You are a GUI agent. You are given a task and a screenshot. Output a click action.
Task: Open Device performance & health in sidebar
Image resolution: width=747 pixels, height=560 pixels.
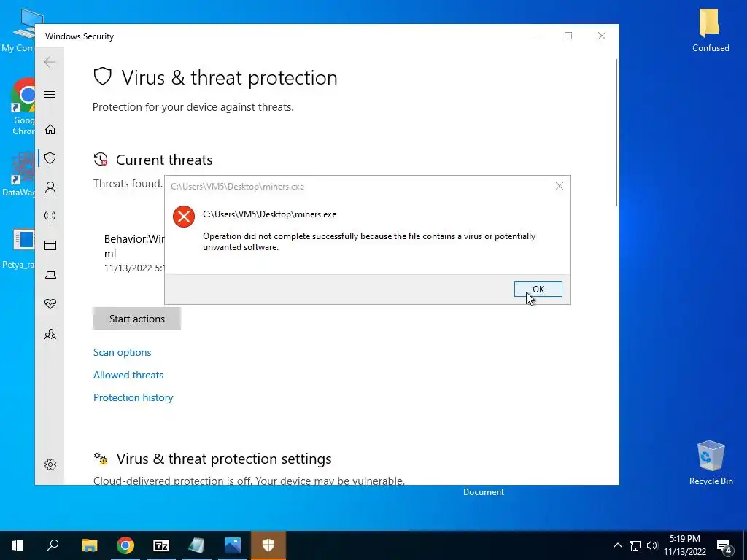pyautogui.click(x=50, y=304)
